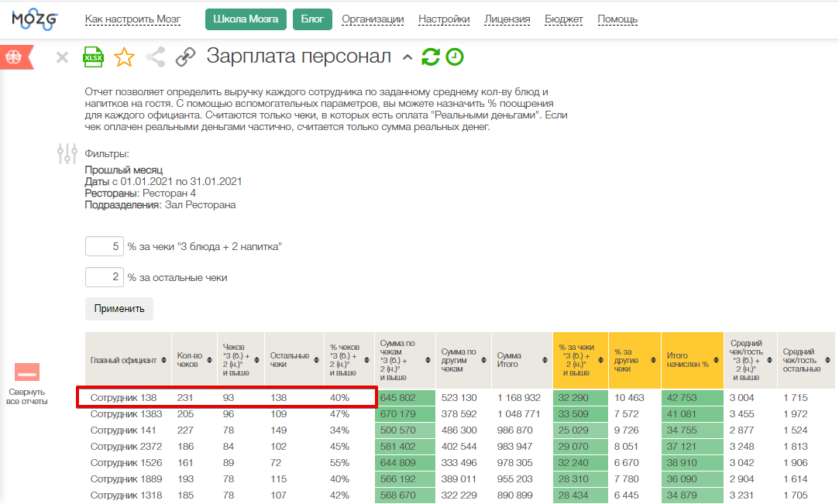Select the Сотрудник 141 row name
Image resolution: width=839 pixels, height=504 pixels.
coord(123,430)
